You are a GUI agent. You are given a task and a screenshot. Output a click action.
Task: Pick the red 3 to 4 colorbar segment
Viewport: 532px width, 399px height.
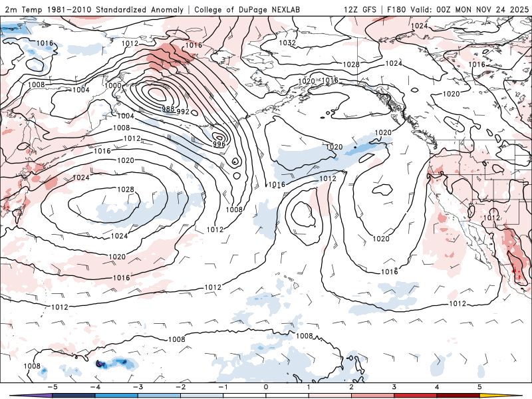[x=415, y=396]
